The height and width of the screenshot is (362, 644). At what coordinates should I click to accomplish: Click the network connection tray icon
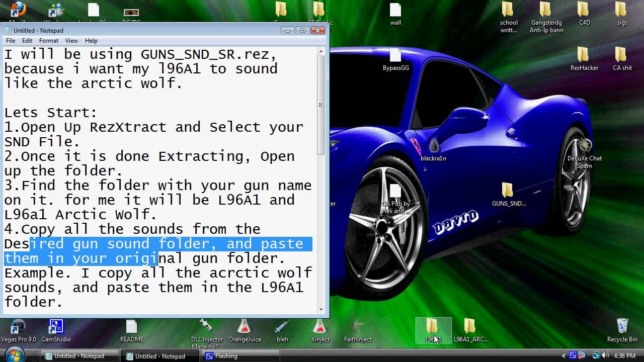(595, 355)
